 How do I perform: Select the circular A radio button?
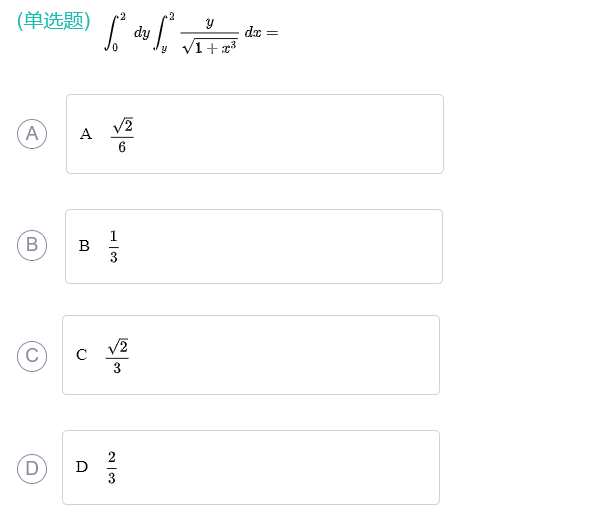pos(32,134)
